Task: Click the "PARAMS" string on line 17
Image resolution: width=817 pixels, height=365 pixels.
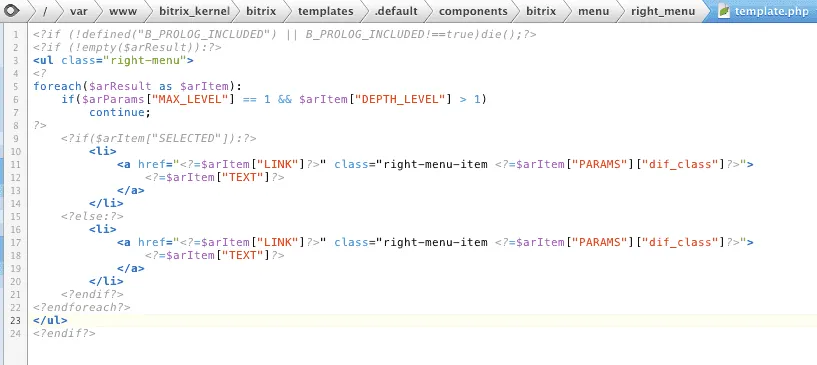Action: 600,243
